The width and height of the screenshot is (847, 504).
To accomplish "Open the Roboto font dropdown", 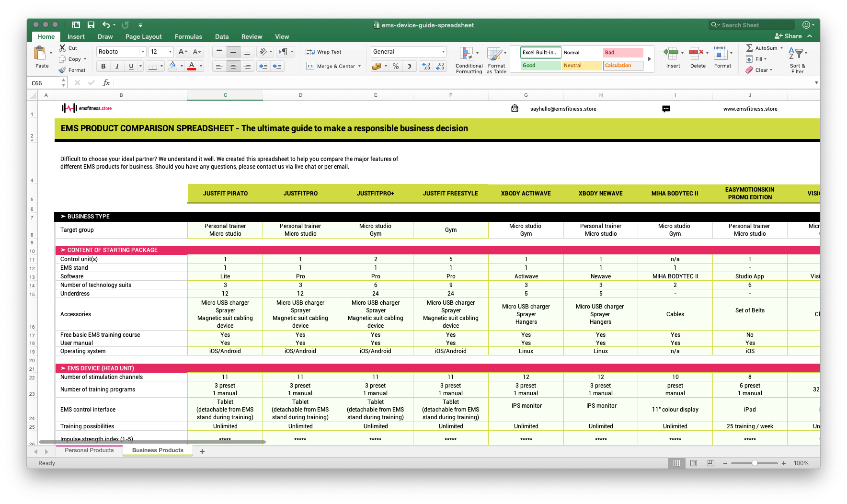I will tap(142, 51).
